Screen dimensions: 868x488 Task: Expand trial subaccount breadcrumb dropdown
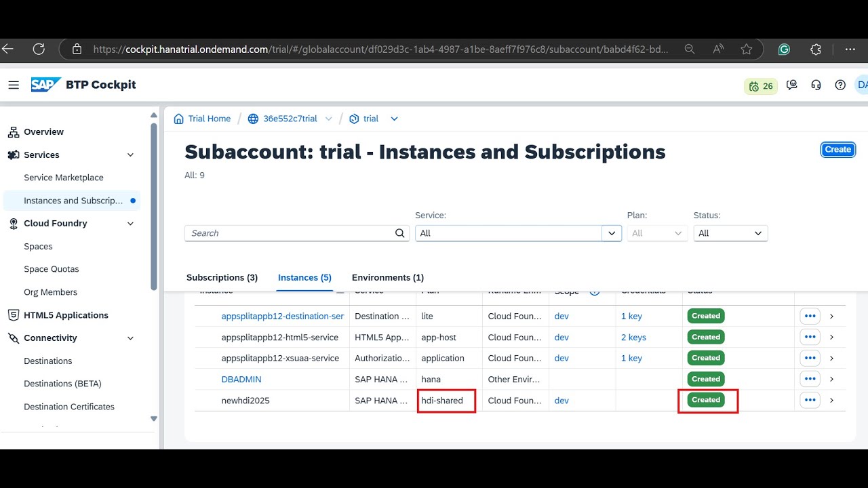394,119
